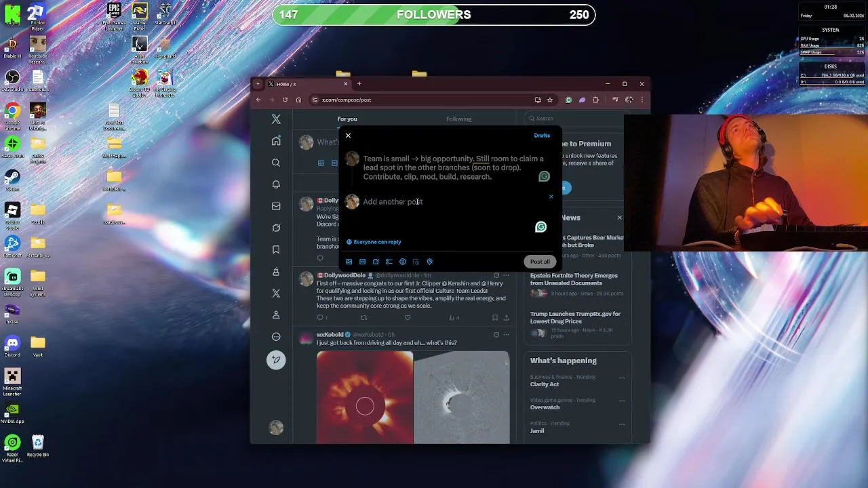Reply to DollywoodDole Culture Team post
Viewport: 868px width, 488px height.
click(x=321, y=317)
